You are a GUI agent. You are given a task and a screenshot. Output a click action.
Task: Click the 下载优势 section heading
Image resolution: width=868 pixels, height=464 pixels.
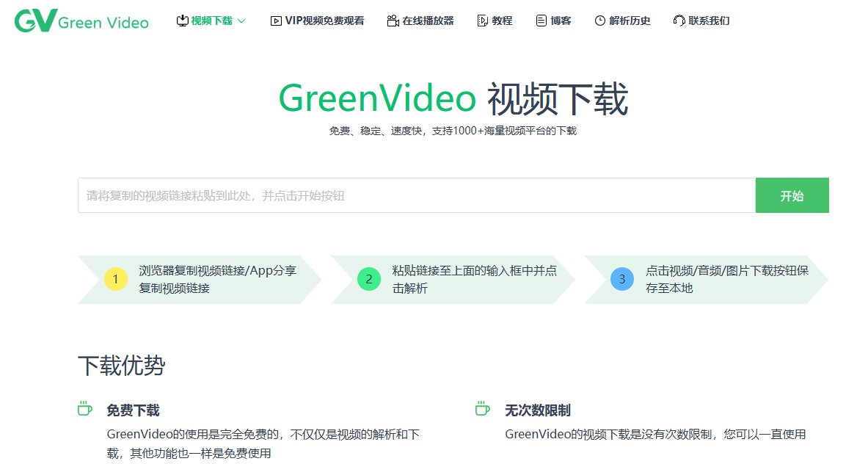coord(122,366)
